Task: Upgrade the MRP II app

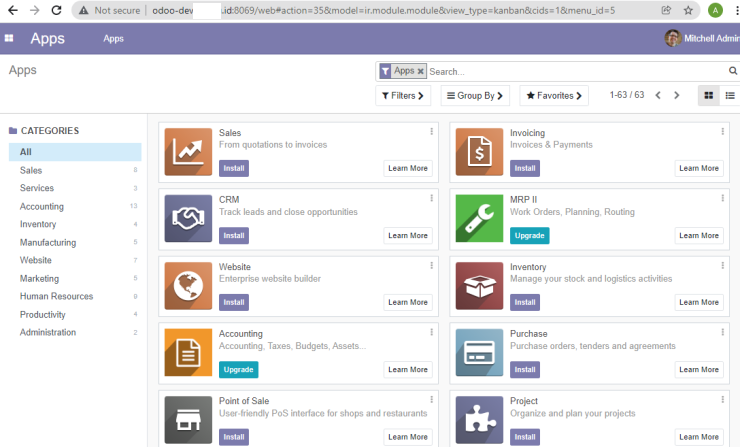Action: [530, 236]
